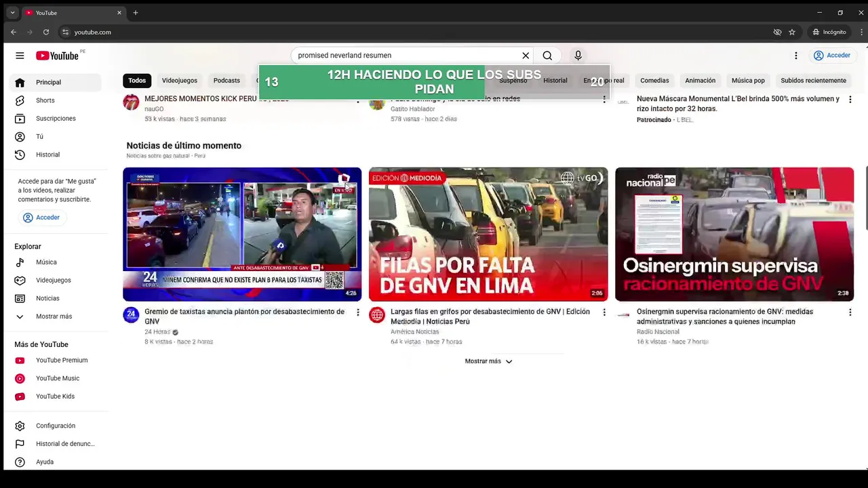Select the Comedias filter chip
This screenshot has height=488, width=868.
[654, 81]
